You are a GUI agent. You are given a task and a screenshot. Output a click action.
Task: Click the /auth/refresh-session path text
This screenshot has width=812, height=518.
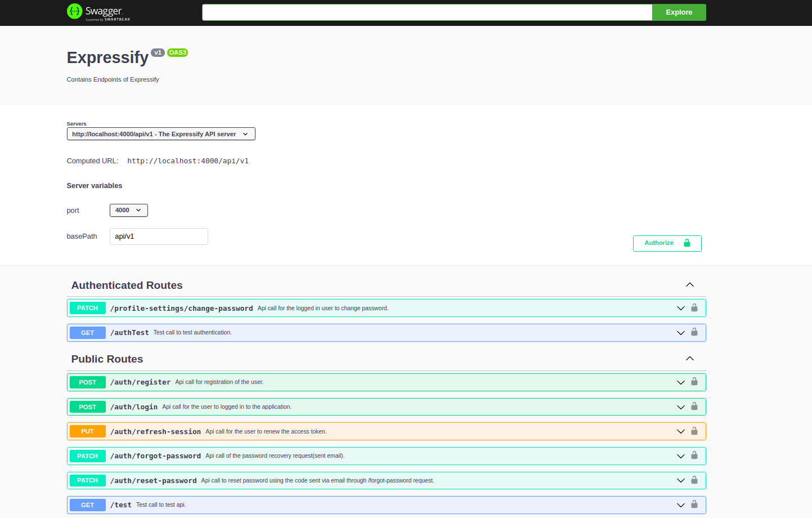(x=156, y=432)
